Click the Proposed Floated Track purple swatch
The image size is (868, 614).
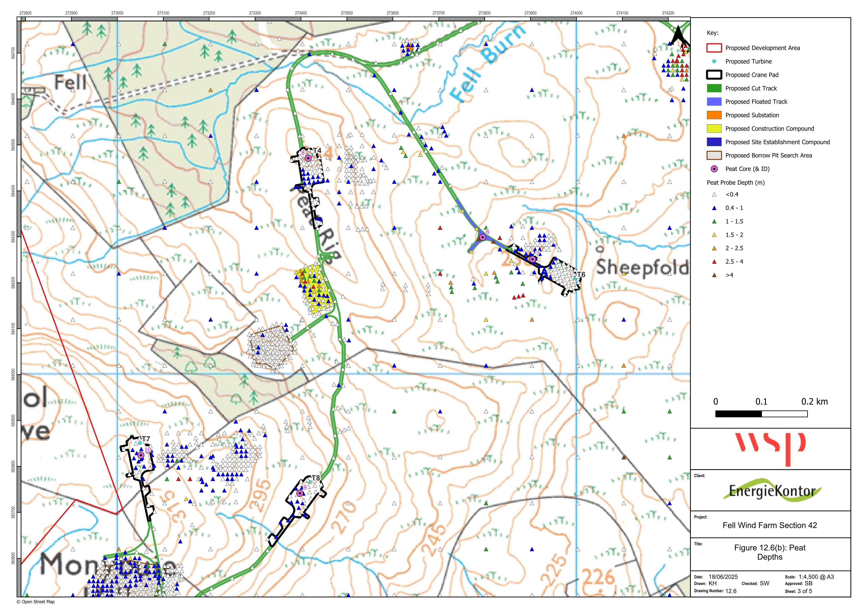click(x=714, y=102)
